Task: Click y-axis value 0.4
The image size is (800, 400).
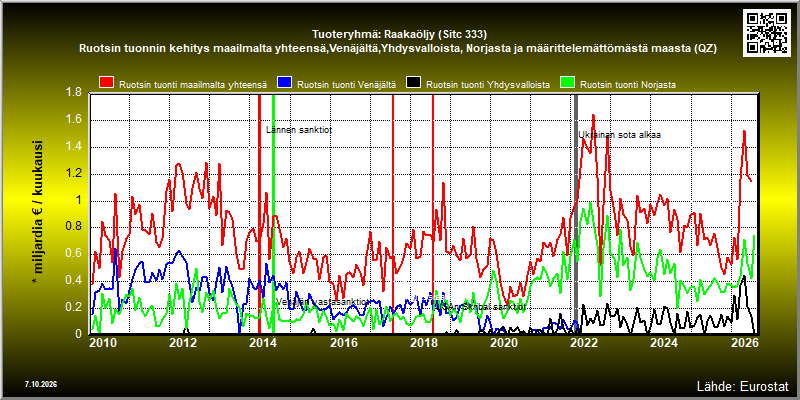Action: (x=74, y=280)
